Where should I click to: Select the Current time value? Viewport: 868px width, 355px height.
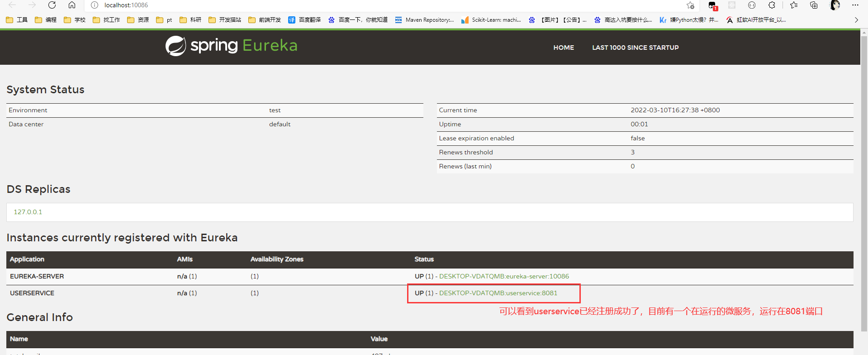tap(675, 110)
